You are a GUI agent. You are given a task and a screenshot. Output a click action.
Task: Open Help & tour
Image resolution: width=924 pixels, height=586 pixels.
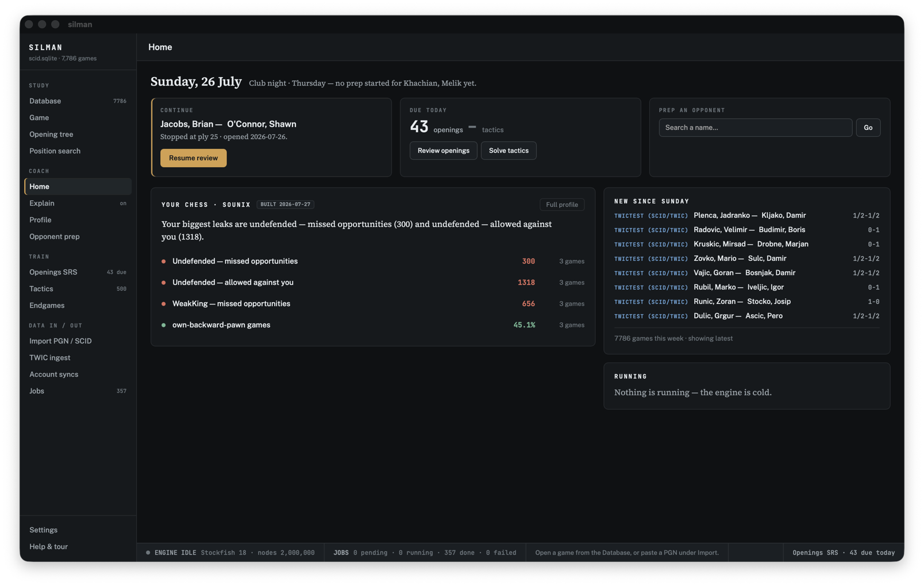point(78,547)
